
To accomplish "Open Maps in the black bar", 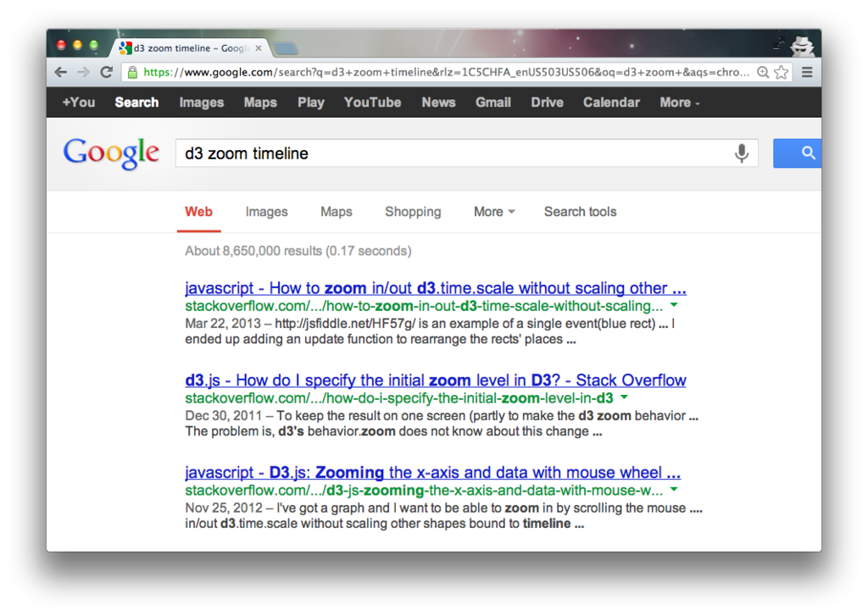I will [x=260, y=103].
